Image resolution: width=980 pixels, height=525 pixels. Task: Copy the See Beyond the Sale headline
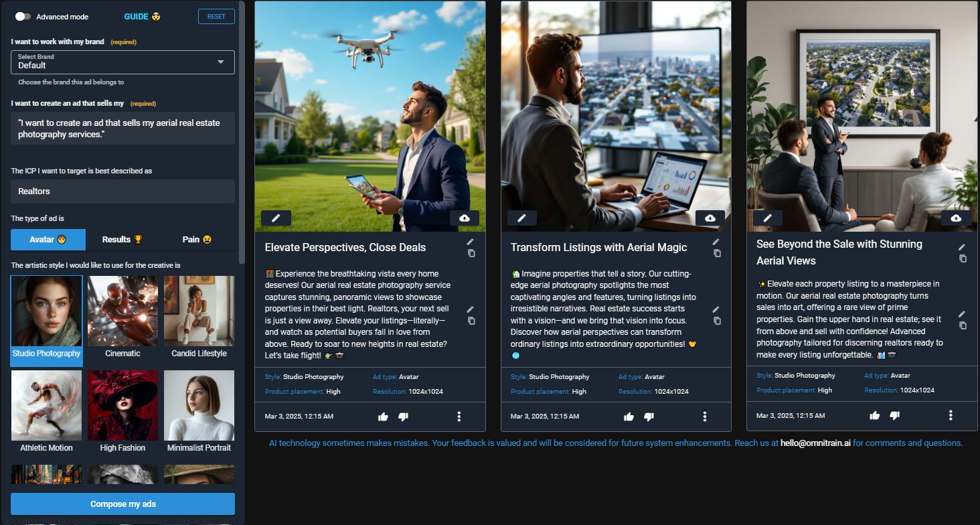963,258
